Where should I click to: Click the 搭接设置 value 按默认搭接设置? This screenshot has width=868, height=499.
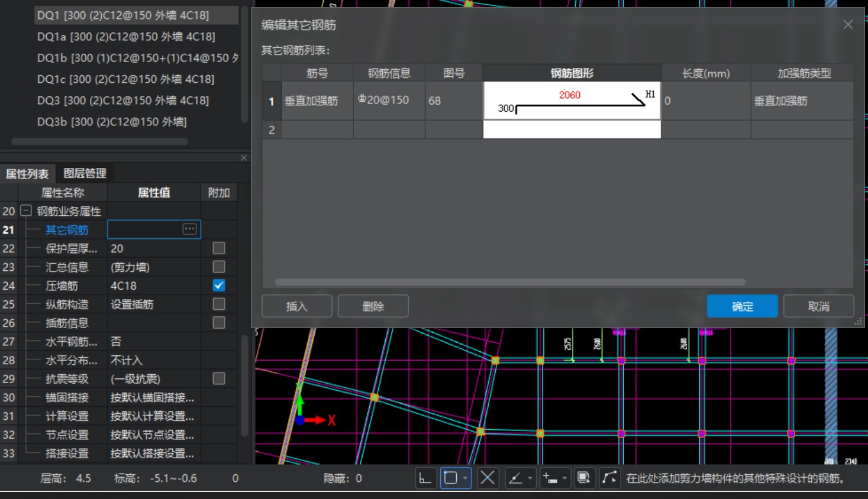click(x=154, y=453)
